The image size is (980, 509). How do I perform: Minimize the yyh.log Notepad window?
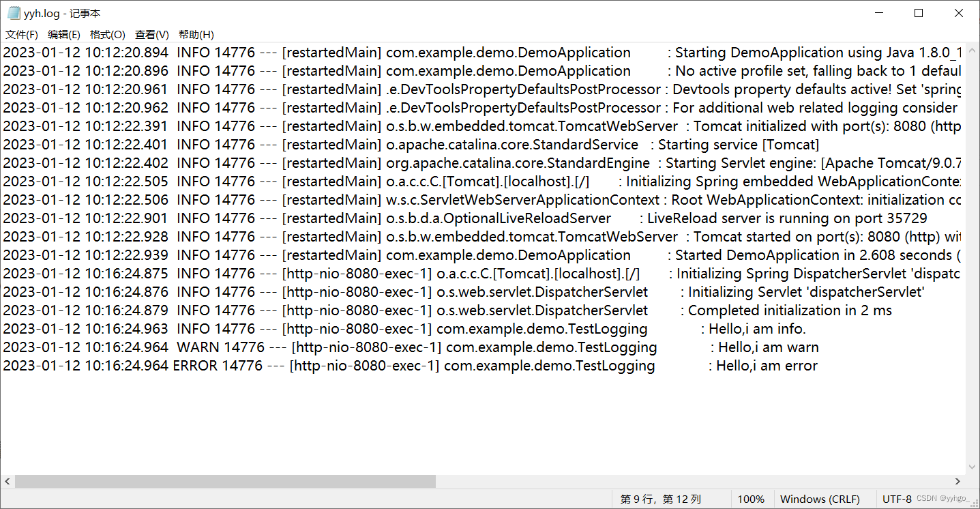(880, 13)
